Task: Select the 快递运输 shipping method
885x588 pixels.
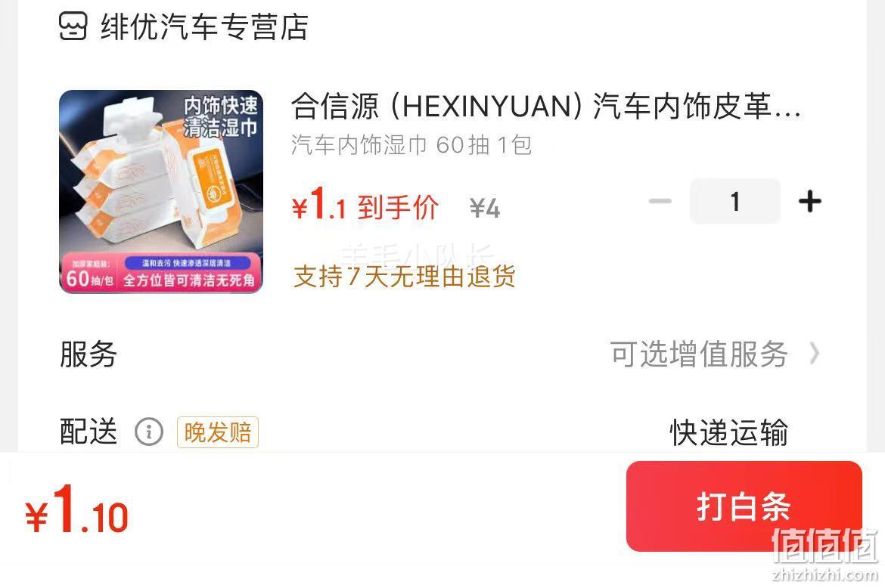Action: pos(728,432)
